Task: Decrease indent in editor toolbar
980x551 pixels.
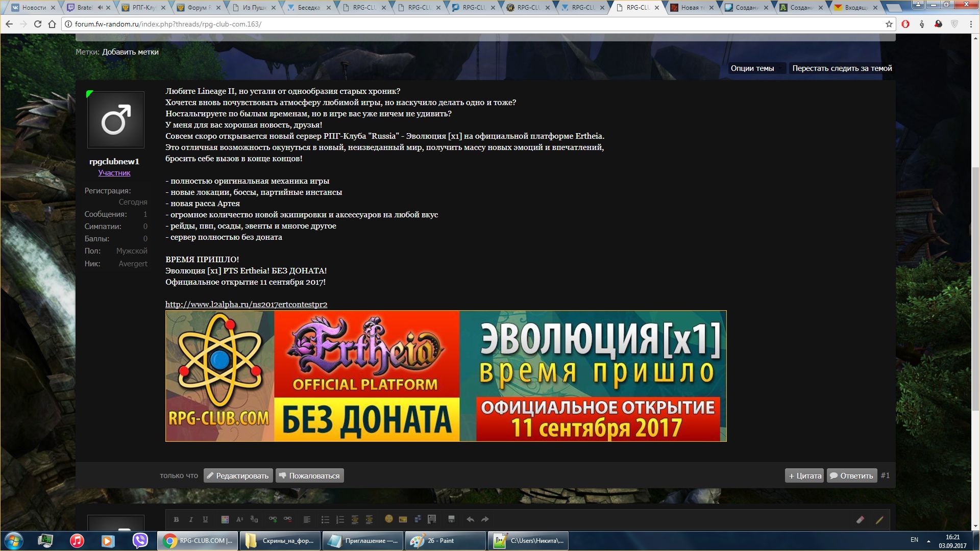Action: (355, 519)
